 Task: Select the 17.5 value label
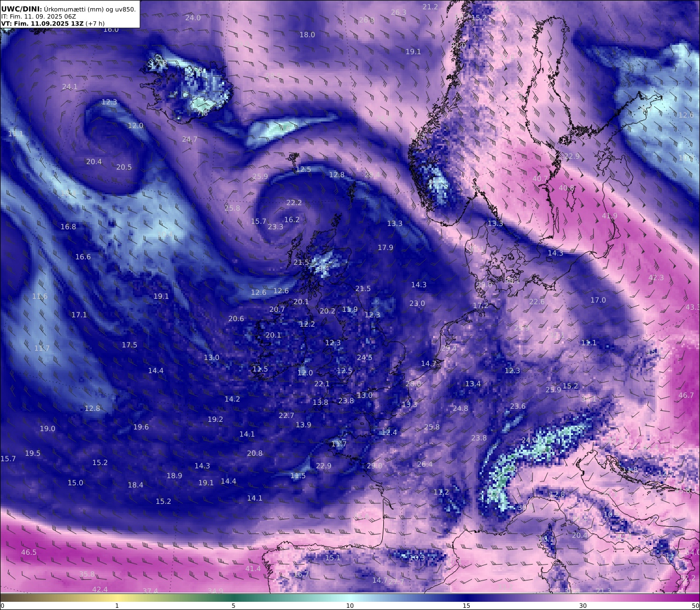tap(130, 345)
